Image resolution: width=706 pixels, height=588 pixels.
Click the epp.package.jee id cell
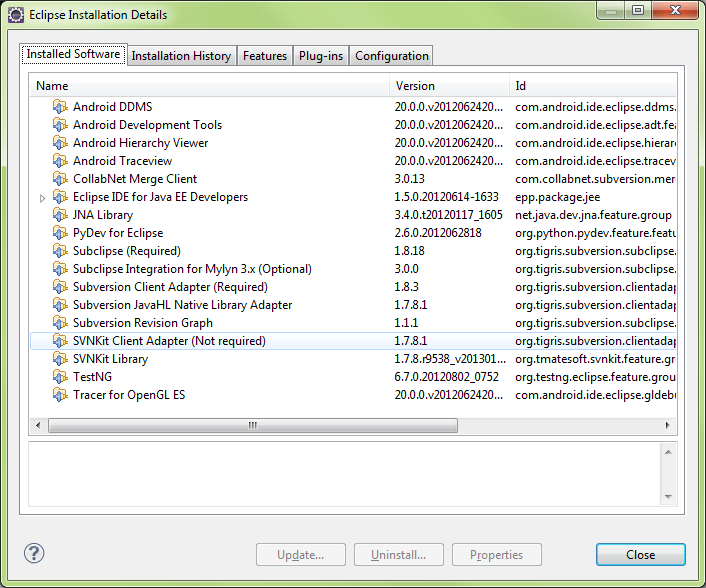[557, 197]
